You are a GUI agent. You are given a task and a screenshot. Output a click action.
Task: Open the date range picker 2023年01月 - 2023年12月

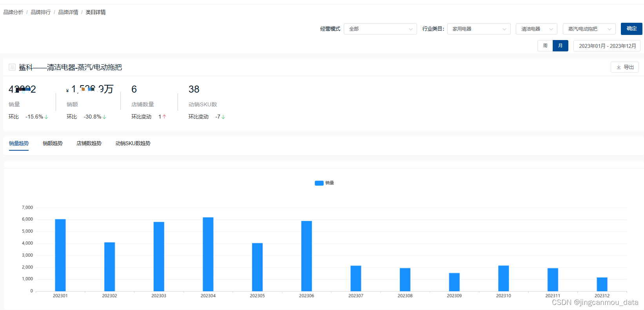pos(607,46)
